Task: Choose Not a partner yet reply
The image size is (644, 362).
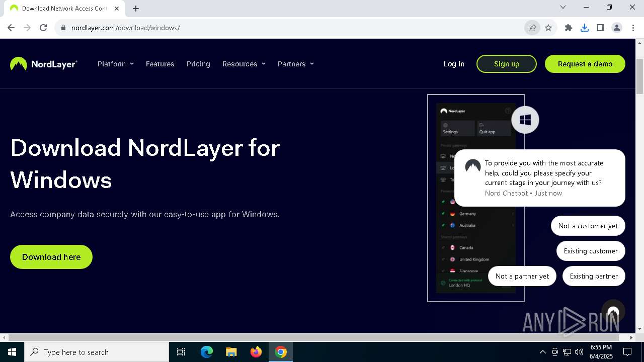Action: pos(522,276)
